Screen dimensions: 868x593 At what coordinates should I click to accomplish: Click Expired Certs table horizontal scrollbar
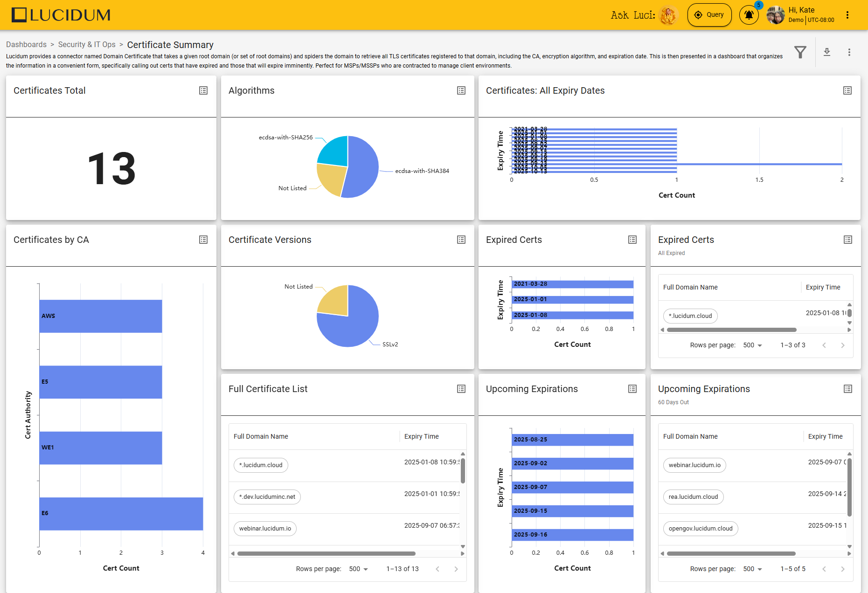point(732,330)
